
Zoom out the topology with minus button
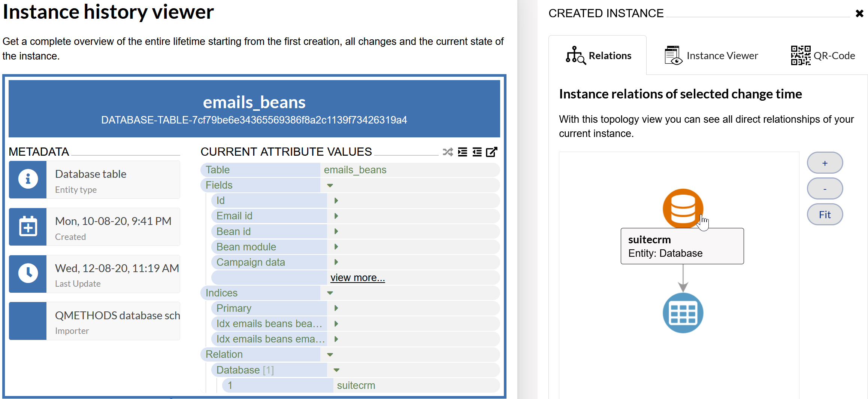825,189
